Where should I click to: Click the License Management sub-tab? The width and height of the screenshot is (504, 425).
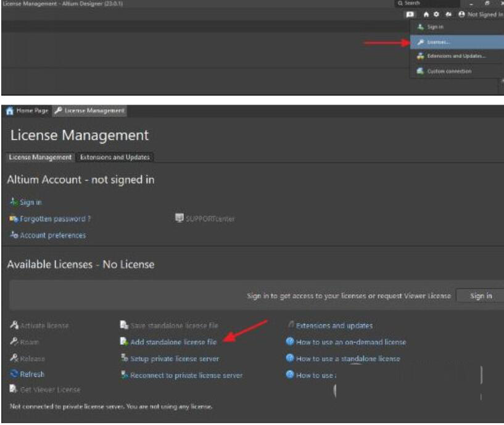[x=40, y=157]
